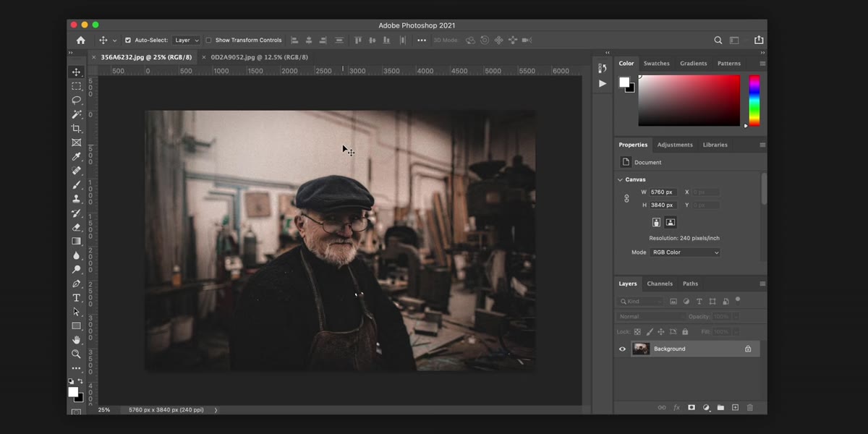Set canvas to landscape orientation
The image size is (868, 434).
[671, 223]
